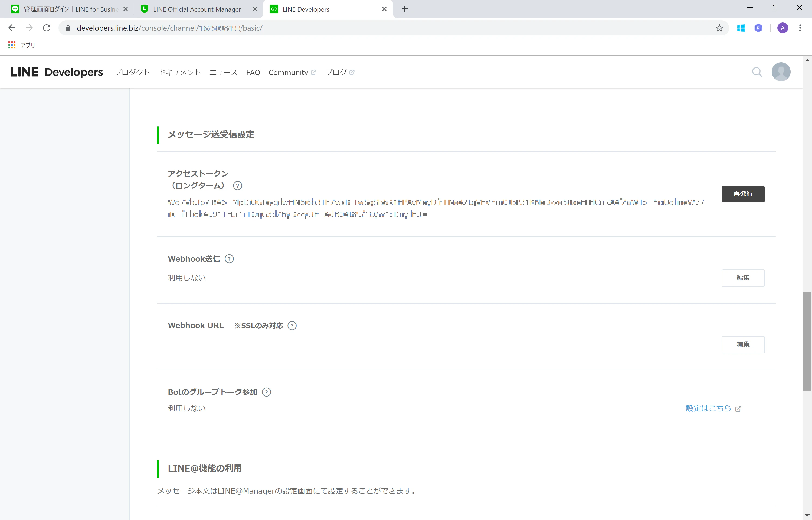Open the Chrome three-dot menu

[800, 28]
